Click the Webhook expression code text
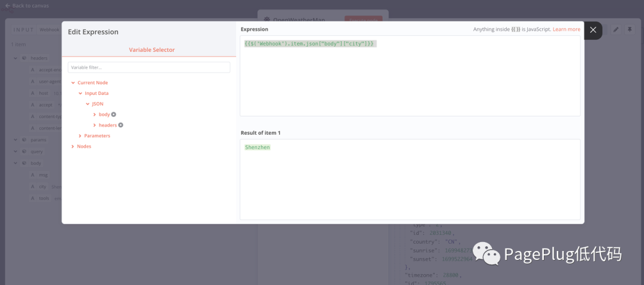The width and height of the screenshot is (644, 285). 309,44
